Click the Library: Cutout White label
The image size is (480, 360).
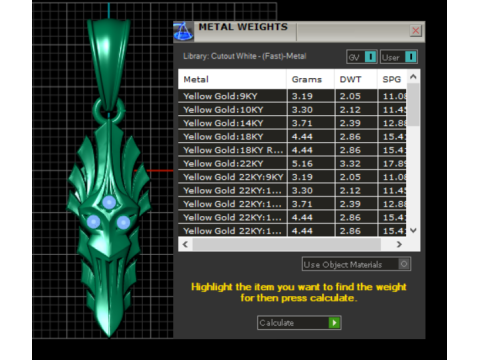244,56
